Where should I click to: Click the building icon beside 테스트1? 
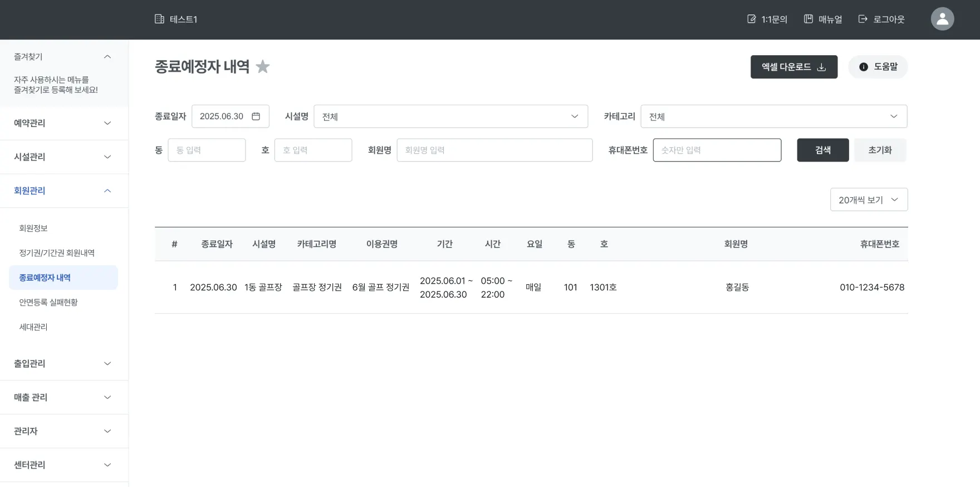click(159, 19)
